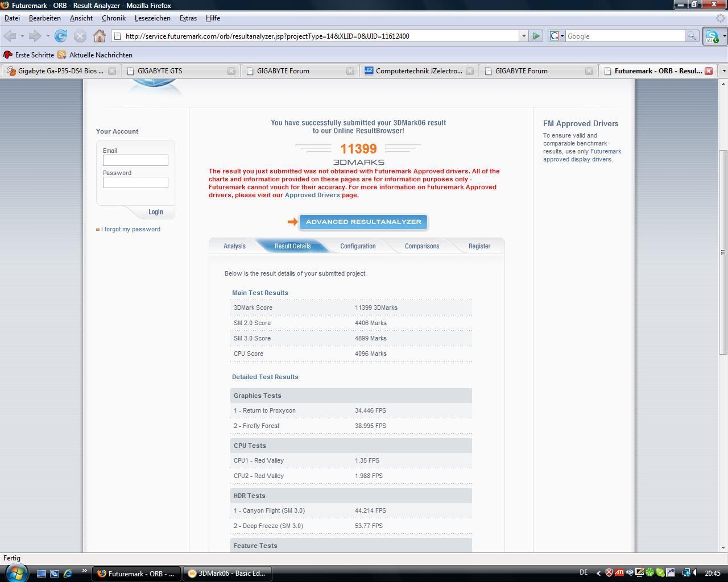The width and height of the screenshot is (728, 582).
Task: Click the ATI tray icon
Action: 619,573
